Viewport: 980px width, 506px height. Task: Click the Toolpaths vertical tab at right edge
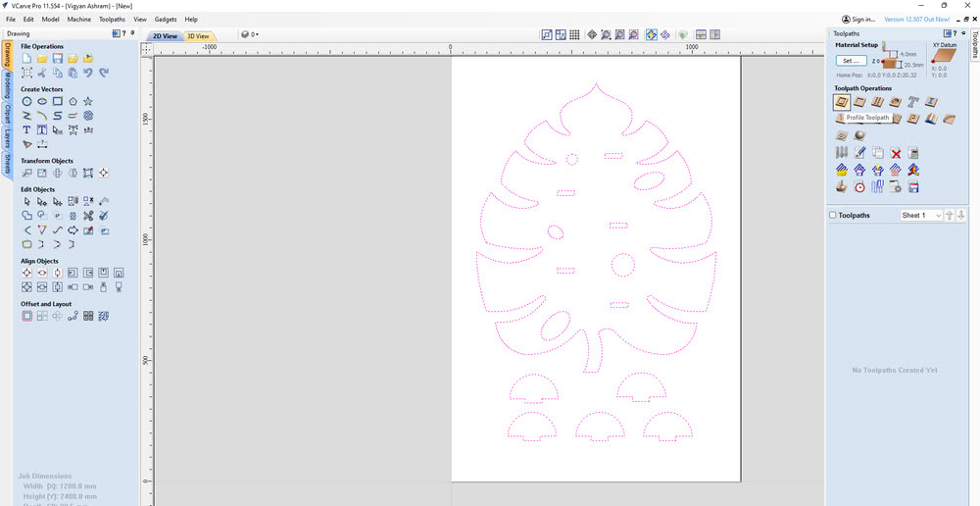coord(974,44)
